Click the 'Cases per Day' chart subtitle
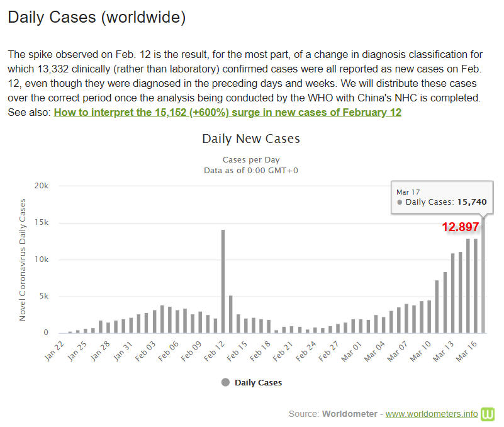Viewport: 504px width, 427px height. pos(251,159)
